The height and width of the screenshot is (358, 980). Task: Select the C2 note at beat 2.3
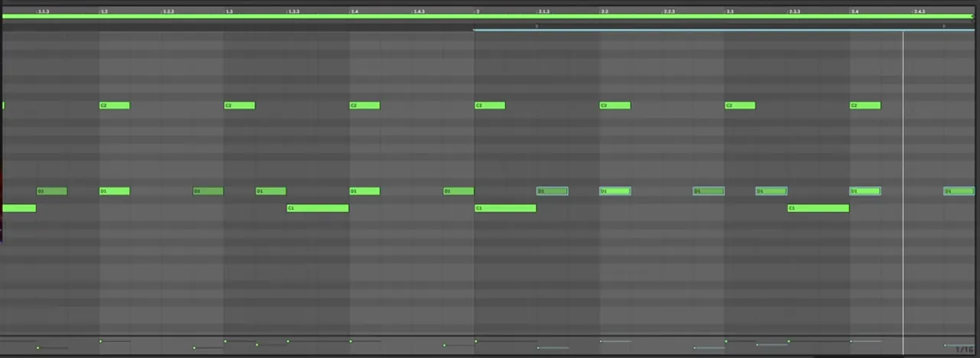coord(740,106)
